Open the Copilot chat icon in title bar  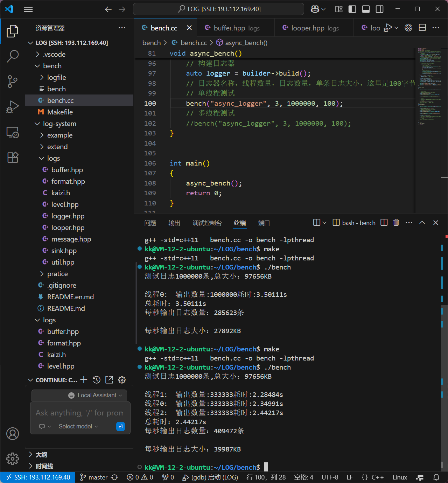[315, 9]
